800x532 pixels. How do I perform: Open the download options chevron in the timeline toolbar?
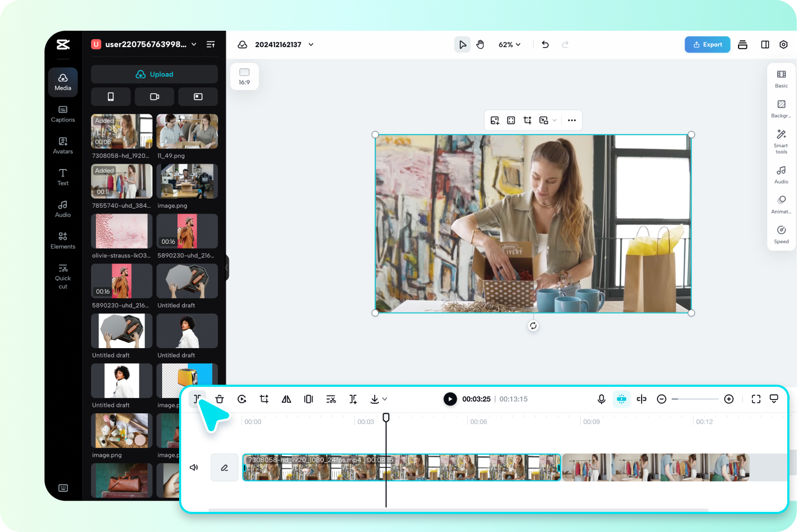coord(384,398)
